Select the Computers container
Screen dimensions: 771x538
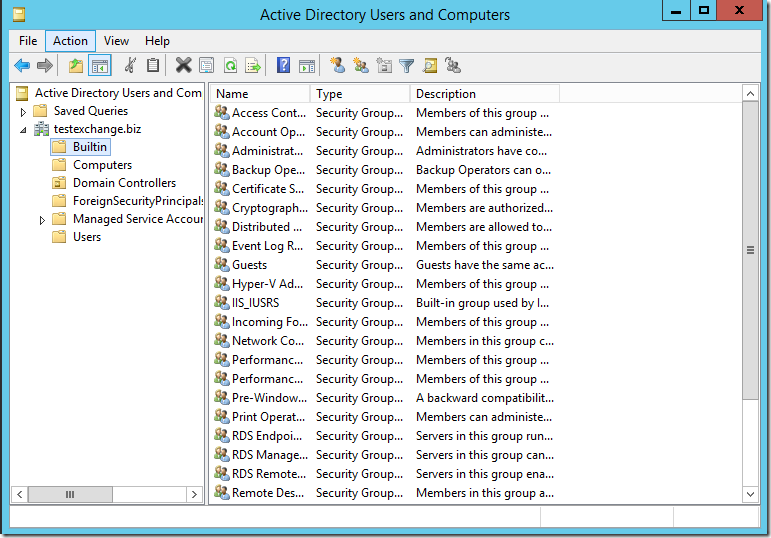pos(102,165)
